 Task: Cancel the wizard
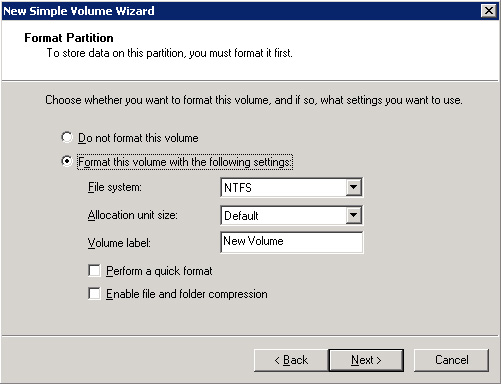[451, 360]
